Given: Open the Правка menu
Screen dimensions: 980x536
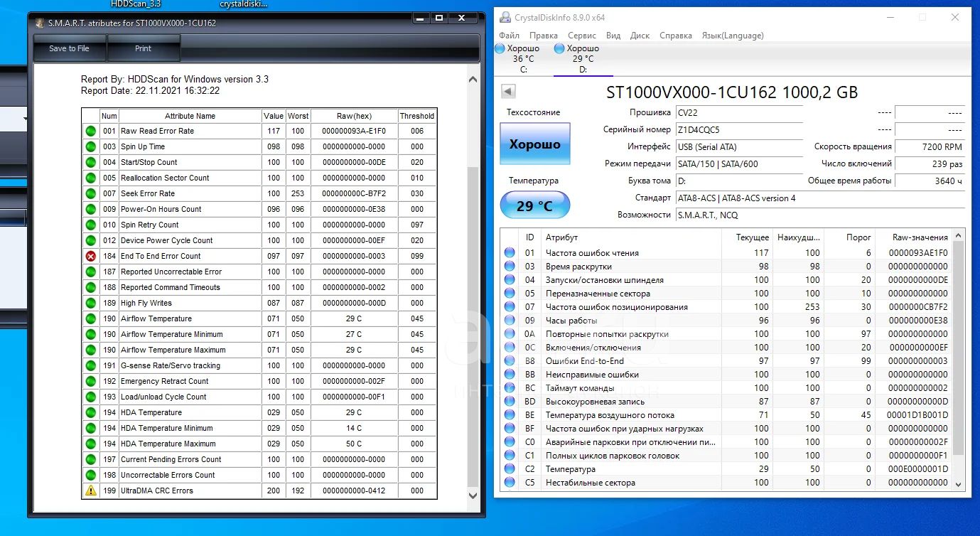Looking at the screenshot, I should click(544, 36).
